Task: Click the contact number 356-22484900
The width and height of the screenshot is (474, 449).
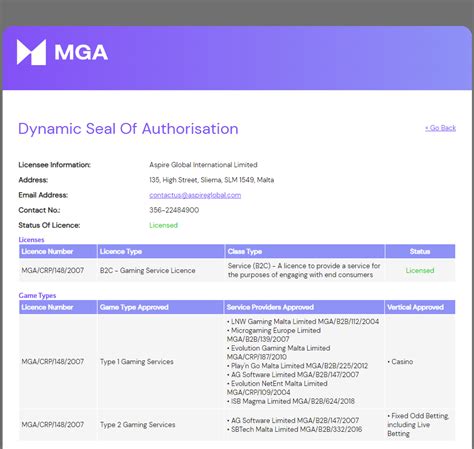Action: 174,210
